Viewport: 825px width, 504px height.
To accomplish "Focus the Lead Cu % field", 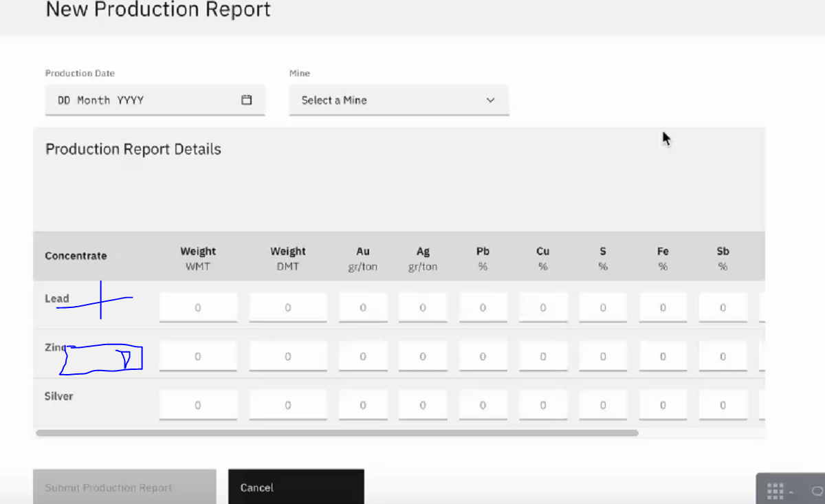I will tap(543, 307).
